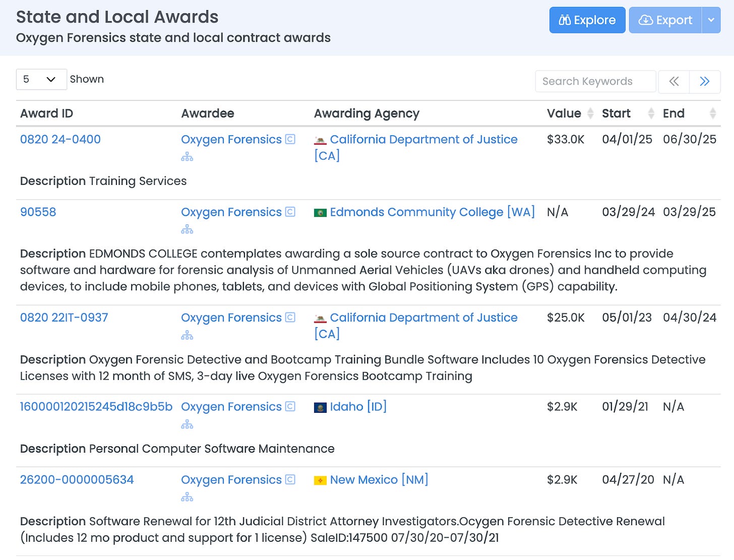Select the start date 04/27/20
This screenshot has height=560, width=734.
628,479
